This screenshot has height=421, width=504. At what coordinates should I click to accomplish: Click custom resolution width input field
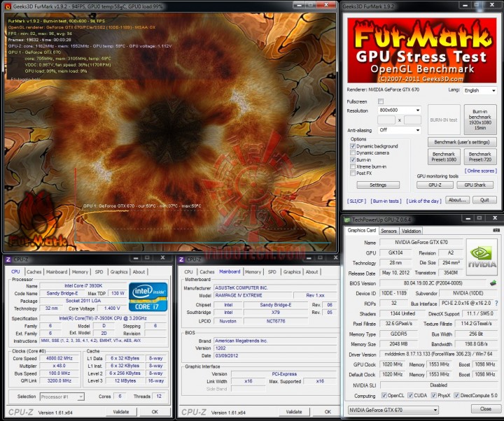click(386, 120)
